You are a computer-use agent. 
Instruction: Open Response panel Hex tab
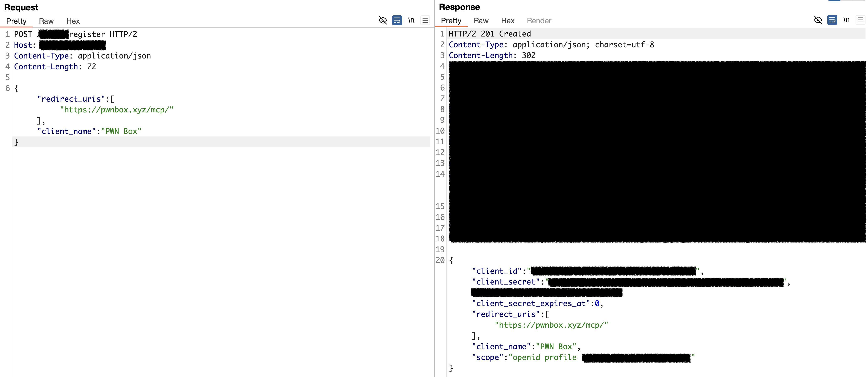pos(507,21)
